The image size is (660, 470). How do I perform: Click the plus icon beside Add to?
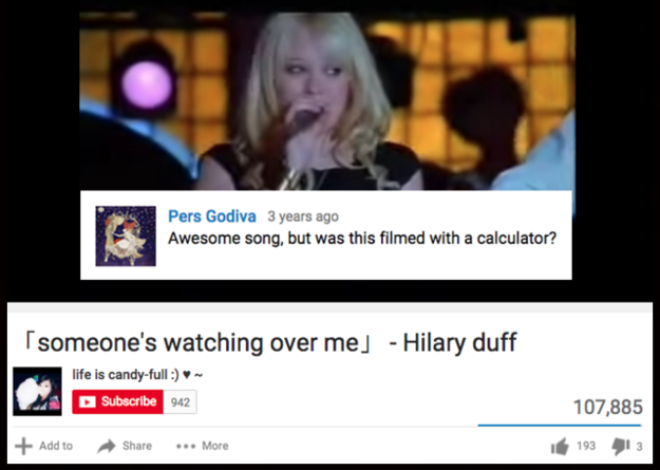24,446
